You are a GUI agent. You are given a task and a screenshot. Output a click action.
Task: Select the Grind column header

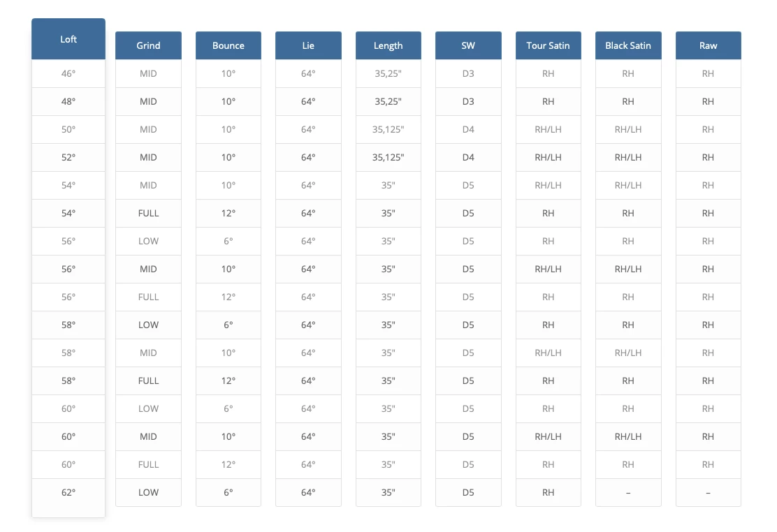click(x=148, y=45)
